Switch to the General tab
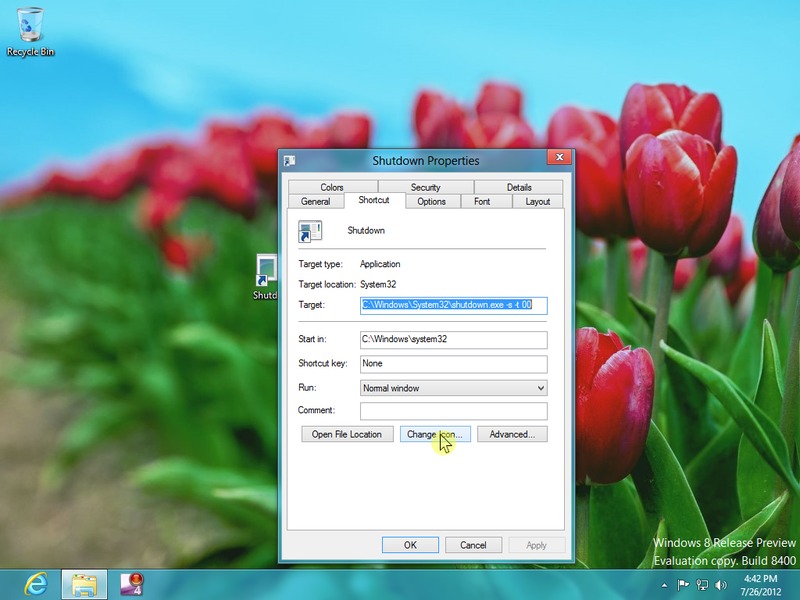 point(315,201)
